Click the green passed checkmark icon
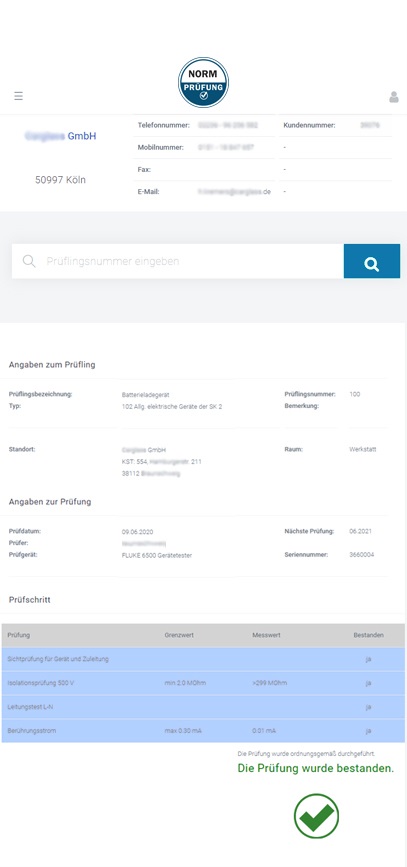The height and width of the screenshot is (867, 407). coord(316,816)
